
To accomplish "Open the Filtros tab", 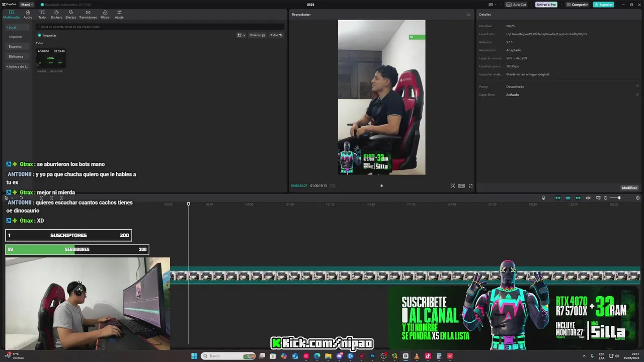I will (105, 15).
